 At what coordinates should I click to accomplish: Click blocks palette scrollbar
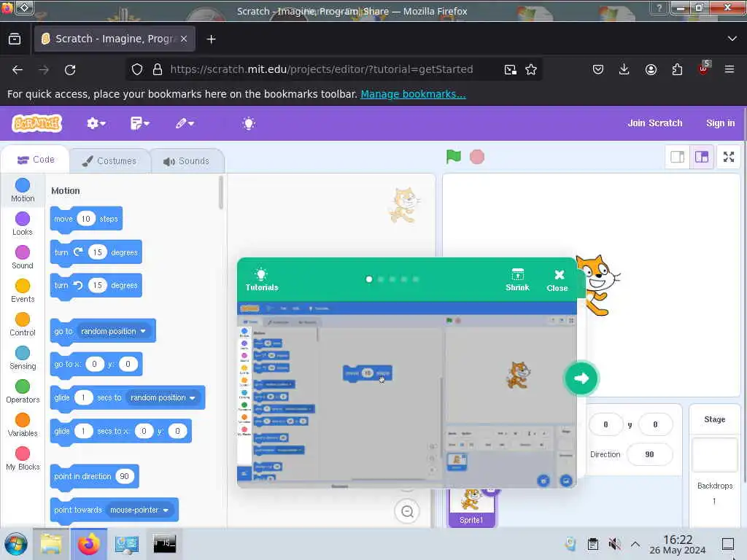[220, 192]
